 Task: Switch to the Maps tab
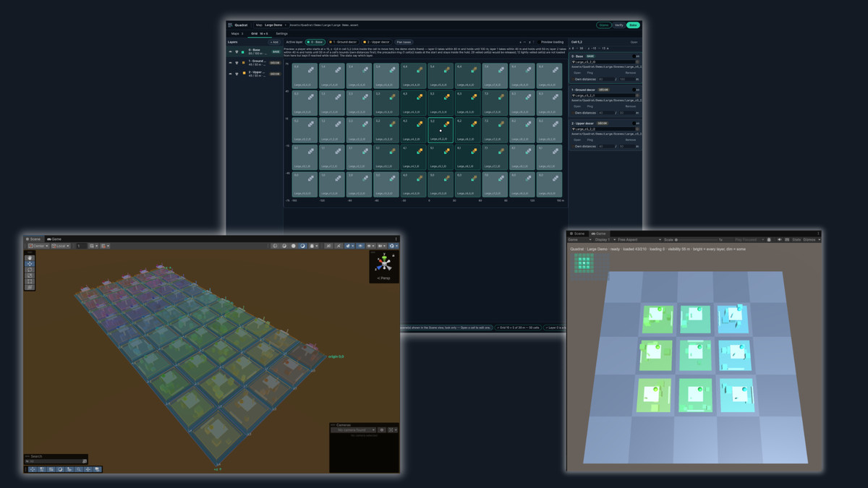pyautogui.click(x=237, y=33)
